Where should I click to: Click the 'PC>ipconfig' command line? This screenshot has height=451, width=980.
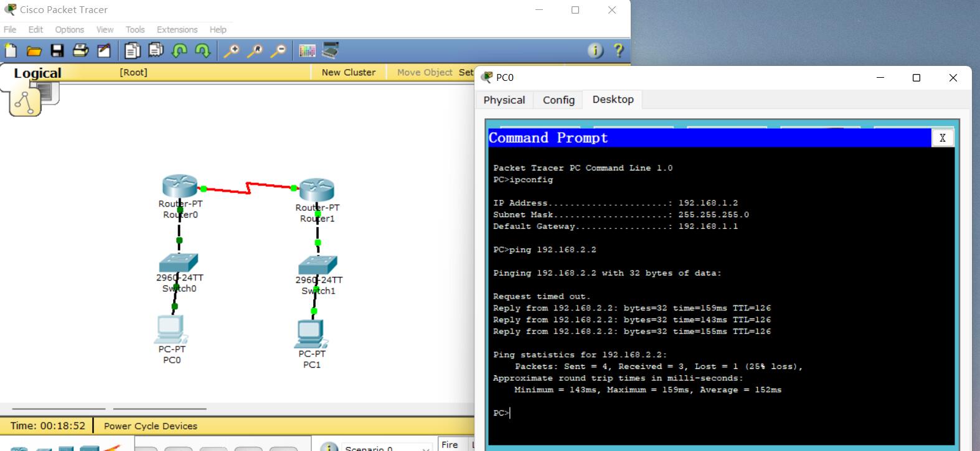tap(523, 180)
